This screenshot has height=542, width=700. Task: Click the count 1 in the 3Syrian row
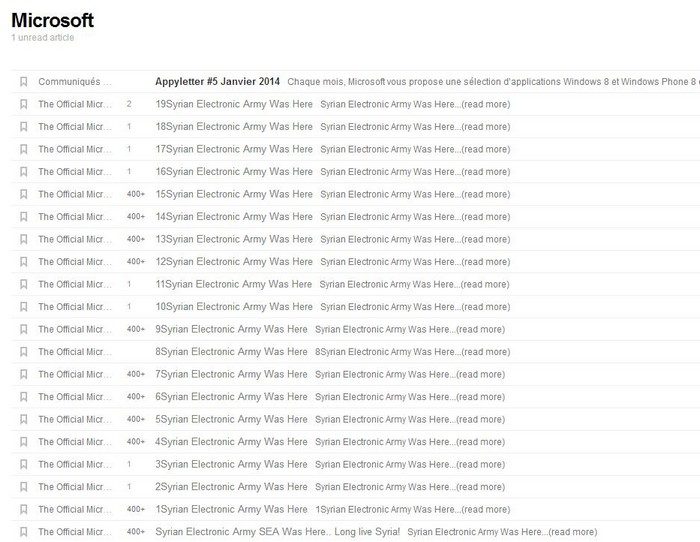click(129, 464)
